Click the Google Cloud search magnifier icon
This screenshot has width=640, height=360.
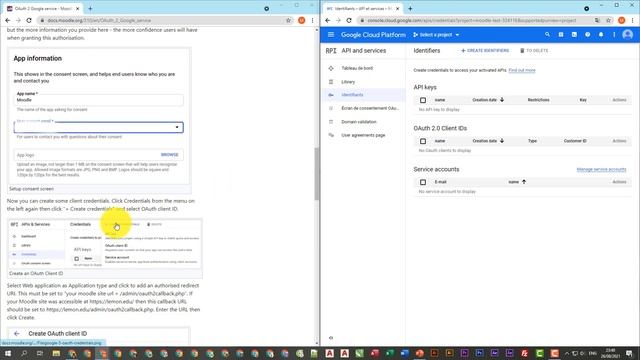tap(547, 35)
